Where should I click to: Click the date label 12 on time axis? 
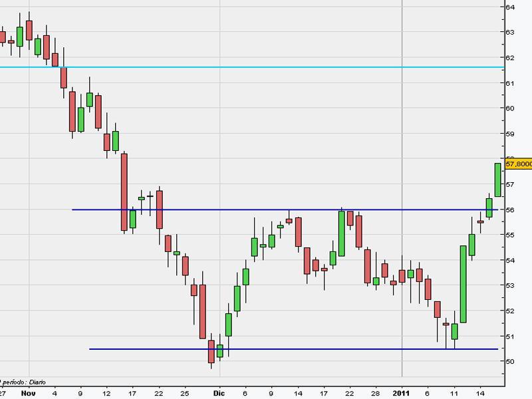click(106, 394)
